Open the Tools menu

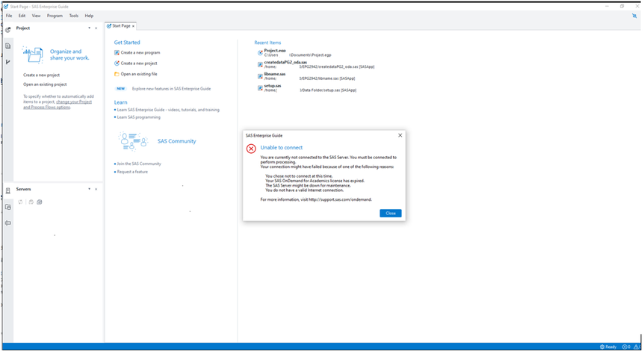(73, 16)
